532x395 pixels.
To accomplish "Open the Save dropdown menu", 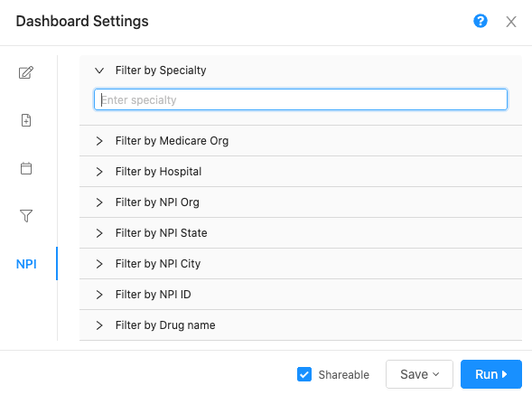I will click(x=419, y=374).
